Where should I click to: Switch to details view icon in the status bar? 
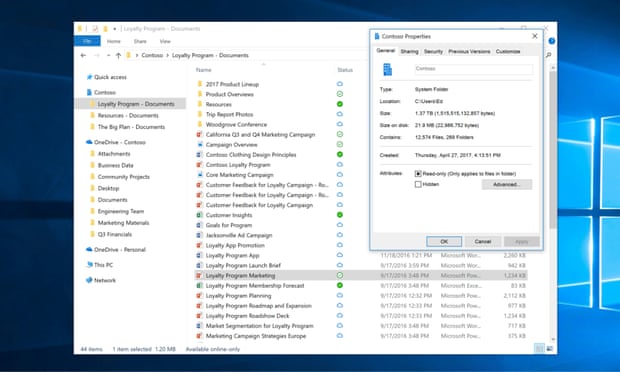(539, 348)
